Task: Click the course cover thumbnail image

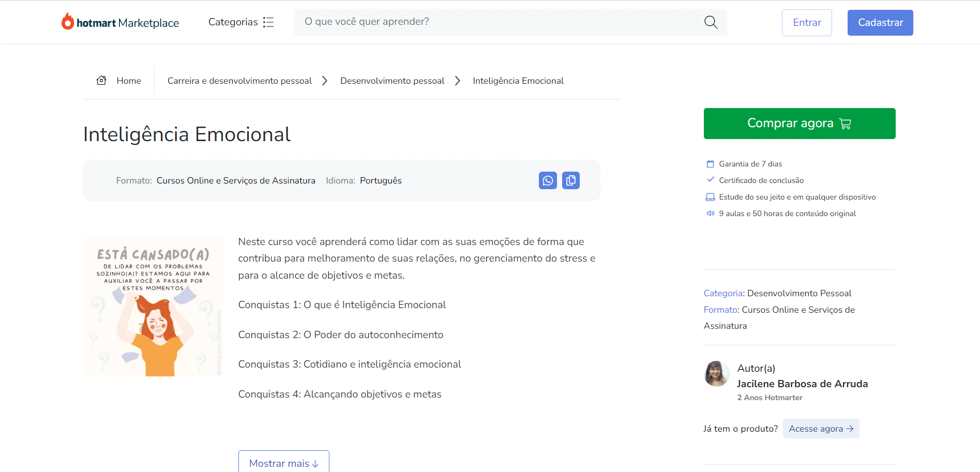Action: tap(153, 307)
